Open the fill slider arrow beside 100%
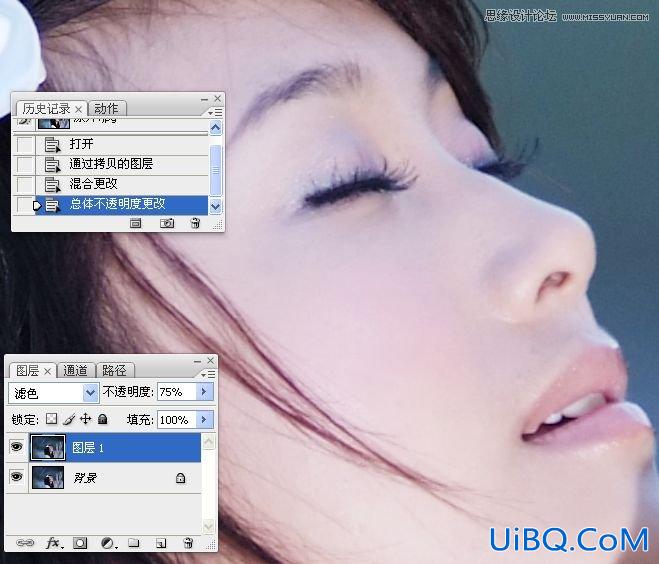The height and width of the screenshot is (564, 659). click(205, 419)
